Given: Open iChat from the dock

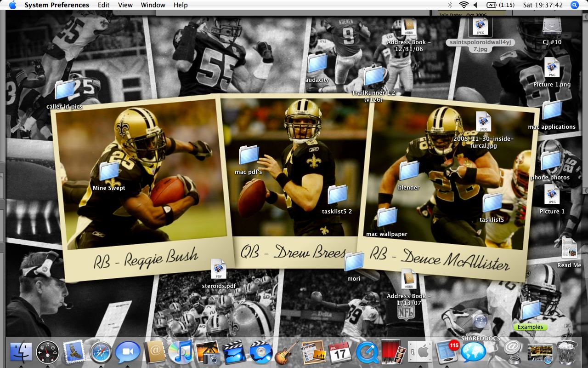Looking at the screenshot, I should [x=127, y=352].
